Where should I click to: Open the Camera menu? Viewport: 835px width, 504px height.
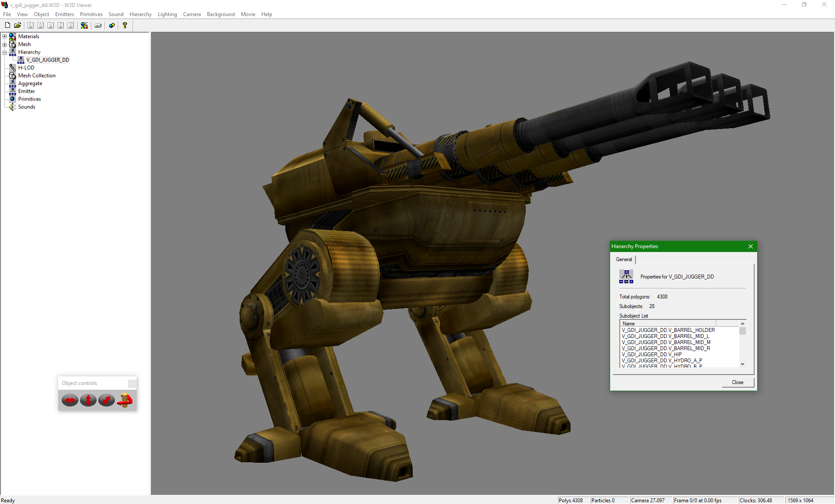click(x=192, y=14)
